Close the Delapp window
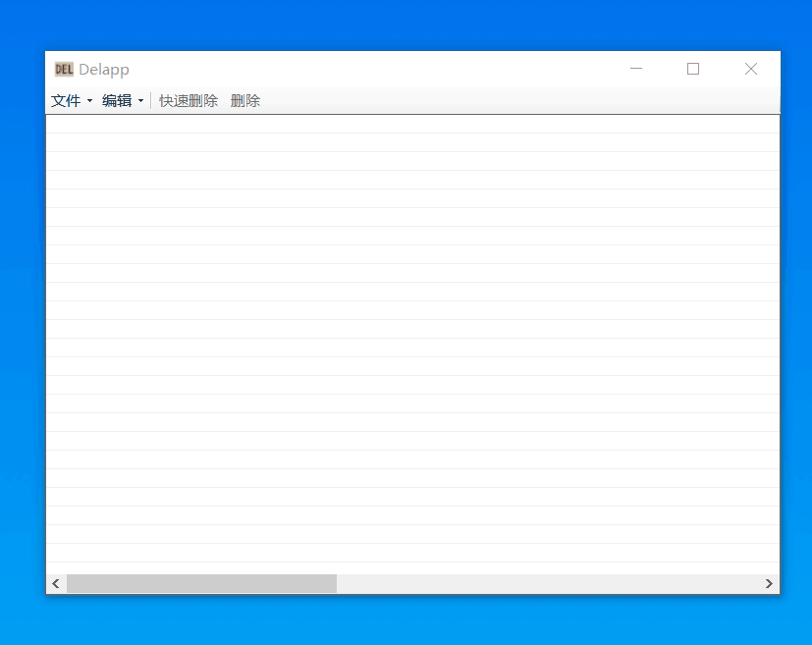 751,69
